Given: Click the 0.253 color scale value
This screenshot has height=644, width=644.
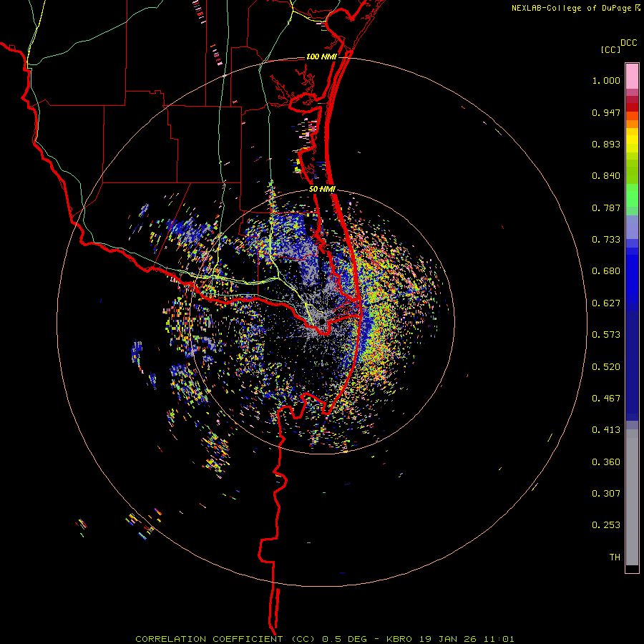Looking at the screenshot, I should pos(606,525).
